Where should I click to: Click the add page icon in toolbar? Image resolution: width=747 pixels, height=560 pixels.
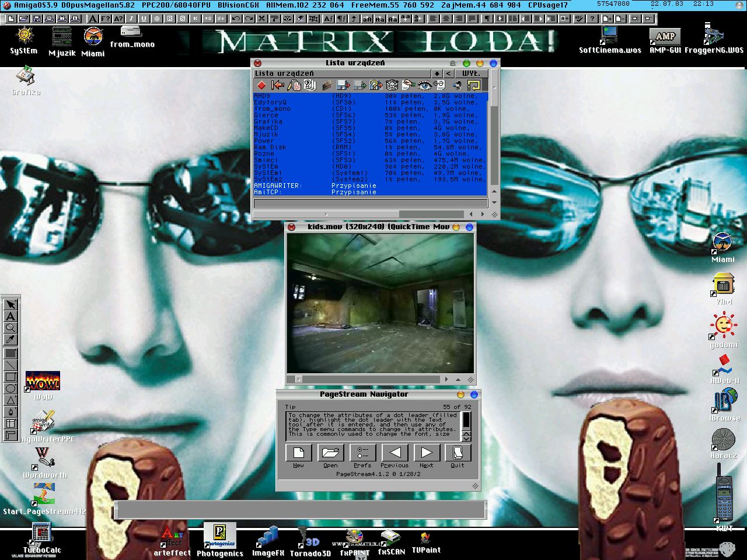[607, 19]
